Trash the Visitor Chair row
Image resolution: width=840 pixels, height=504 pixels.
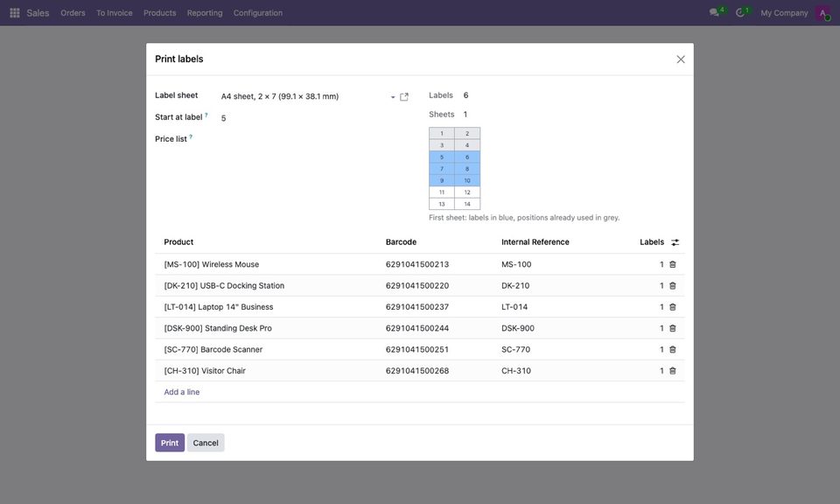pos(673,371)
